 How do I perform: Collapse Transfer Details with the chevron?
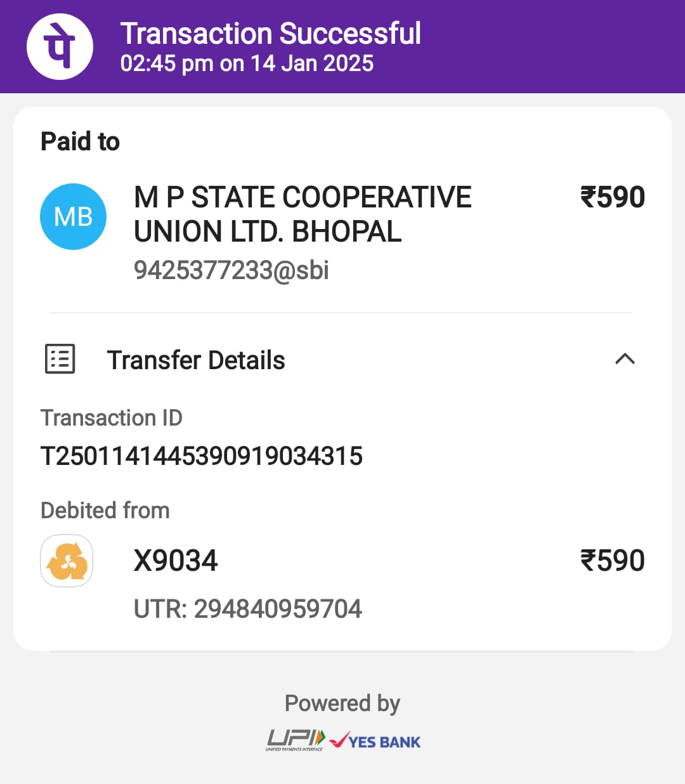625,359
